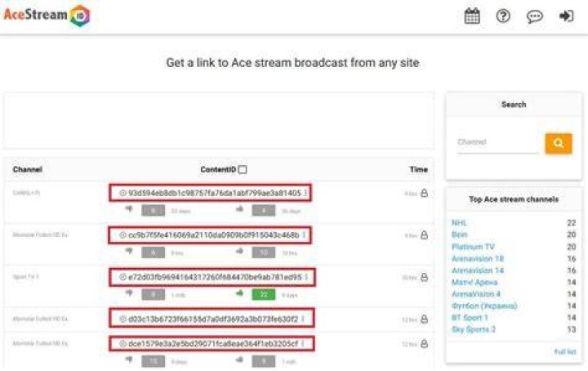Click the green 22 upvote count badge
588x371 pixels.
tap(264, 294)
